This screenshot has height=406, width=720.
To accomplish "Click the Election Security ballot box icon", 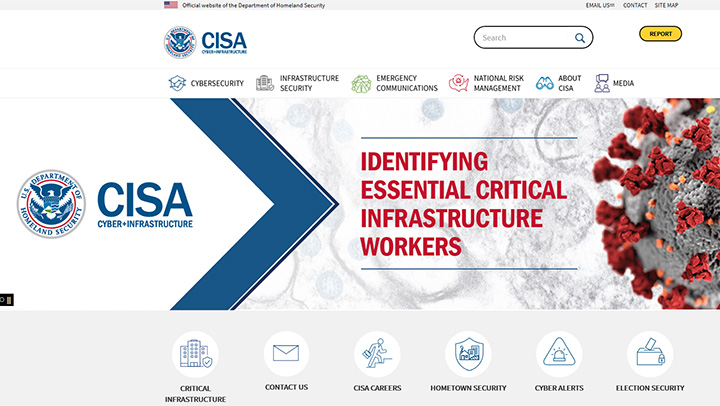I will [x=650, y=353].
